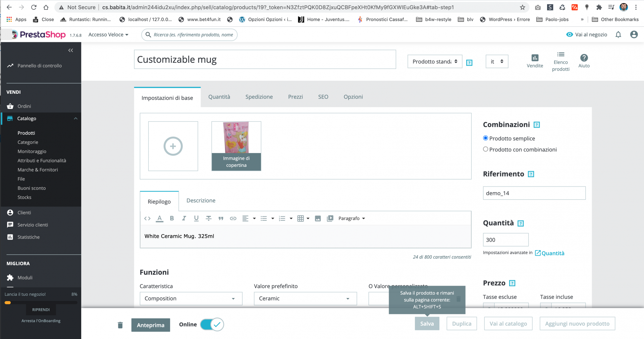Select Prodotto semplice radio option
The image size is (644, 339).
click(485, 138)
